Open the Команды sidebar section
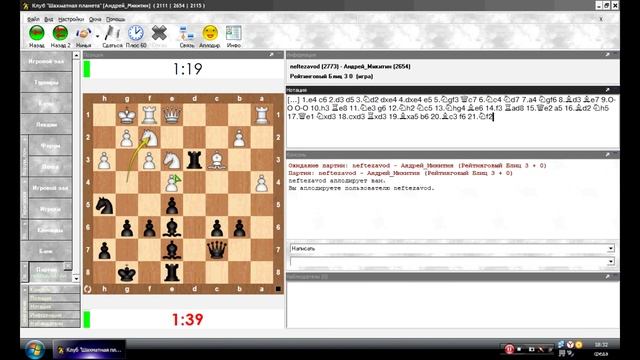Viewport: 640px width, 360px height. (x=50, y=230)
